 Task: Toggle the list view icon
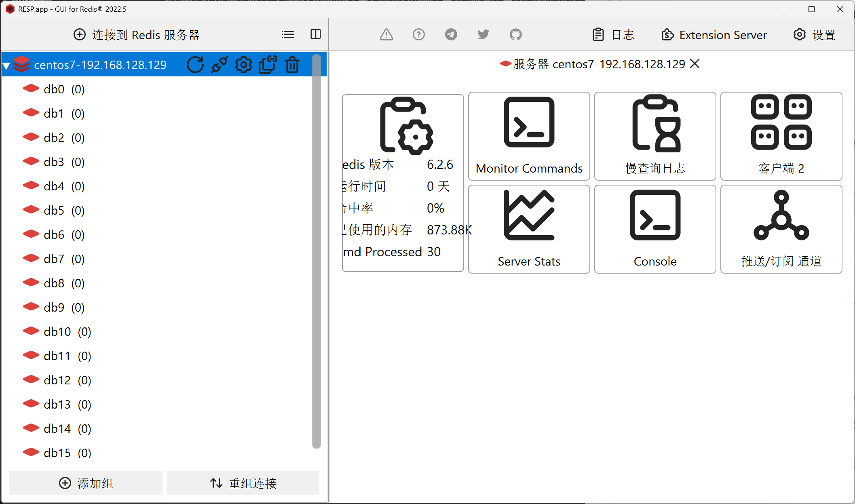288,34
